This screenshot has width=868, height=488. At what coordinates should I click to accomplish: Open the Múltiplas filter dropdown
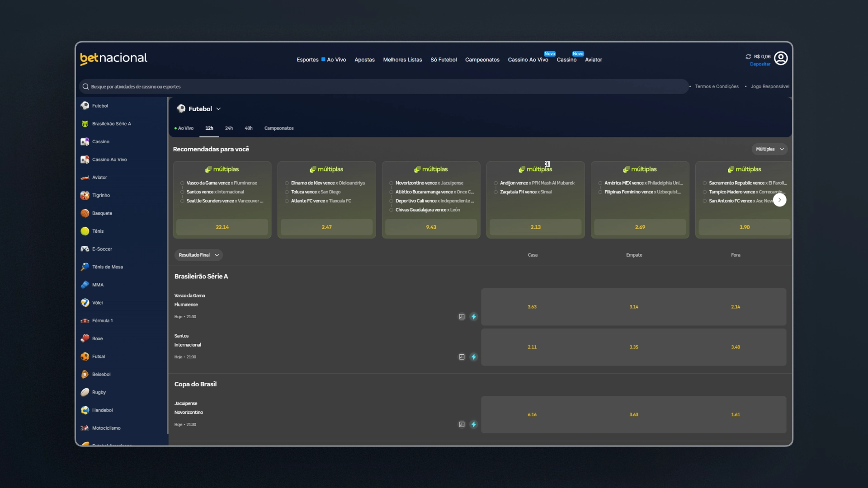(x=769, y=149)
